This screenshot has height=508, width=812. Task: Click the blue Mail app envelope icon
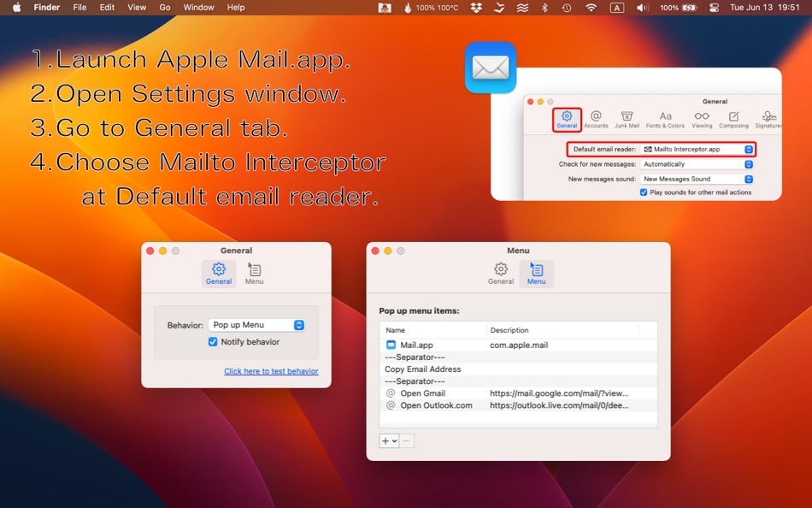pos(491,68)
